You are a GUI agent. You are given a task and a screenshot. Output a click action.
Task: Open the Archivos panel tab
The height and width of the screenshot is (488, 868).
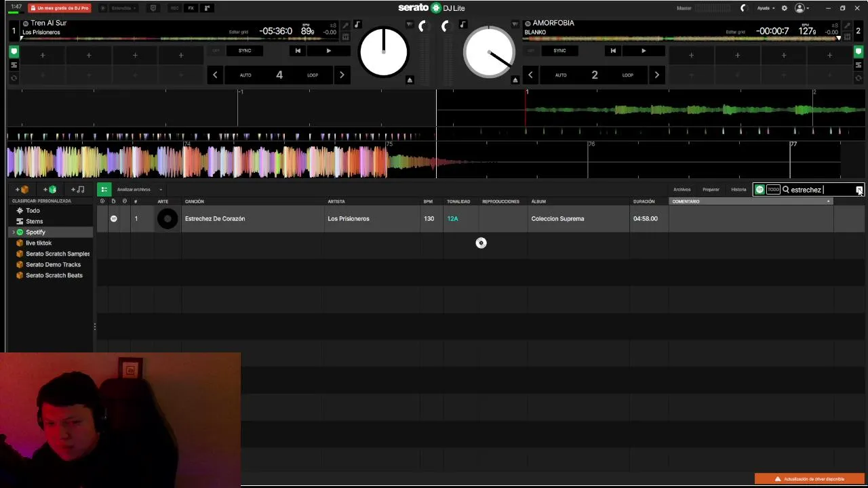[682, 190]
